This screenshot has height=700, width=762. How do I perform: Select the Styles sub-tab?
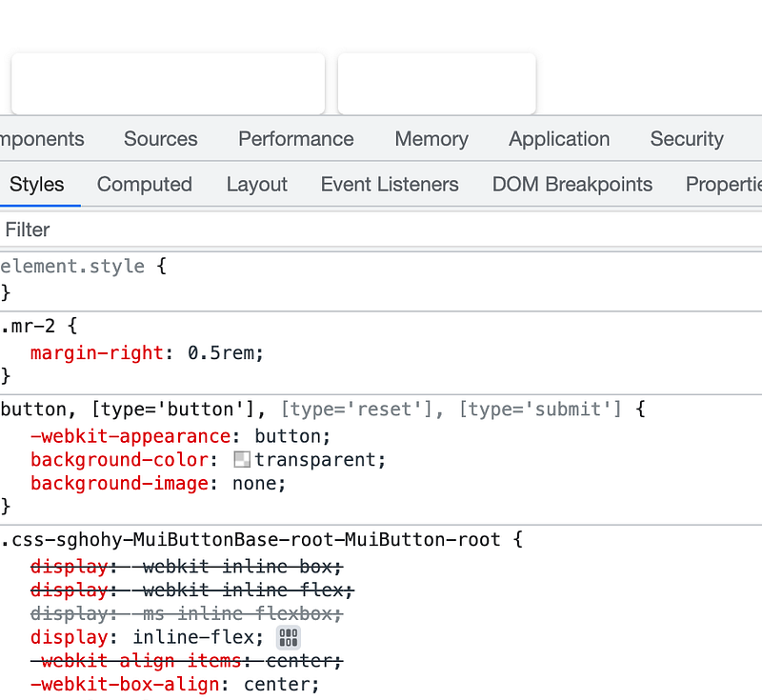(x=37, y=185)
